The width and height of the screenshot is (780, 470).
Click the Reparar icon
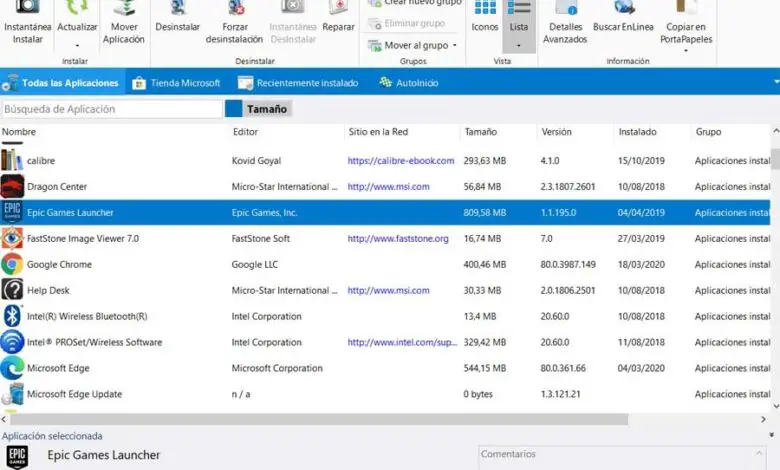point(338,7)
